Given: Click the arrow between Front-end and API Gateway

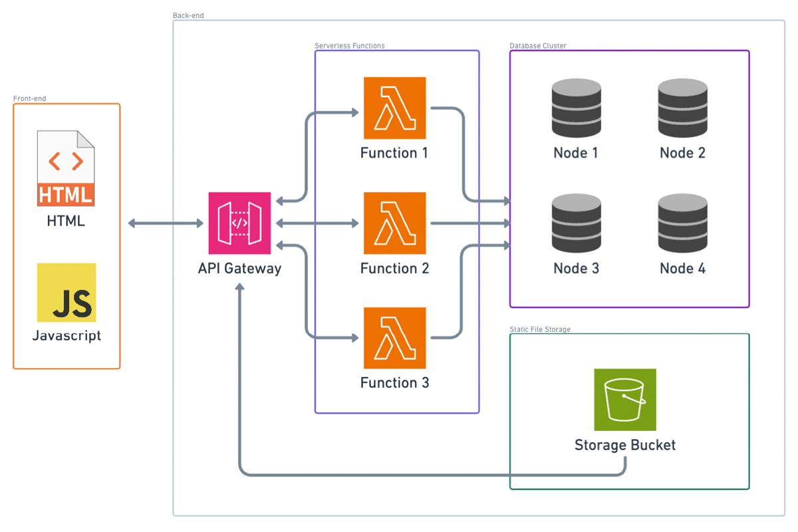Looking at the screenshot, I should pos(166,223).
